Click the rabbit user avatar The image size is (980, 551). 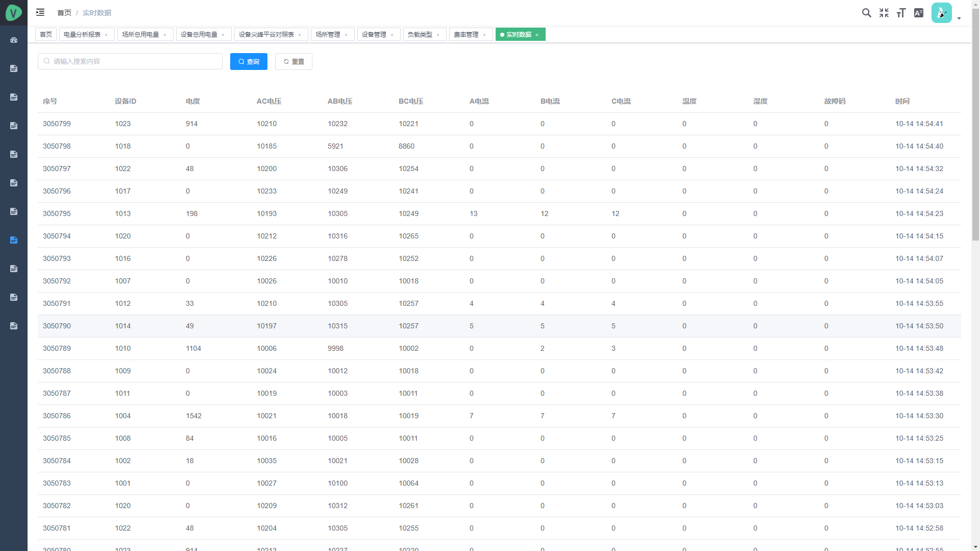pos(941,13)
